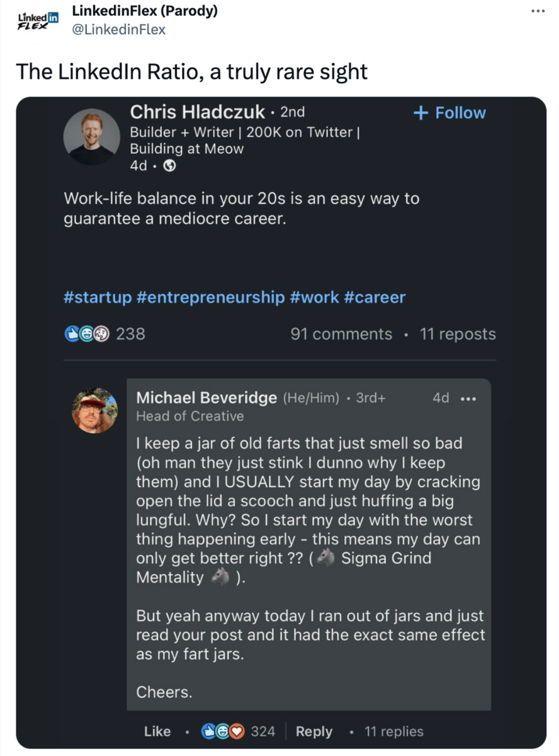
Task: Open the comment's three-dot options menu
Action: [x=469, y=398]
